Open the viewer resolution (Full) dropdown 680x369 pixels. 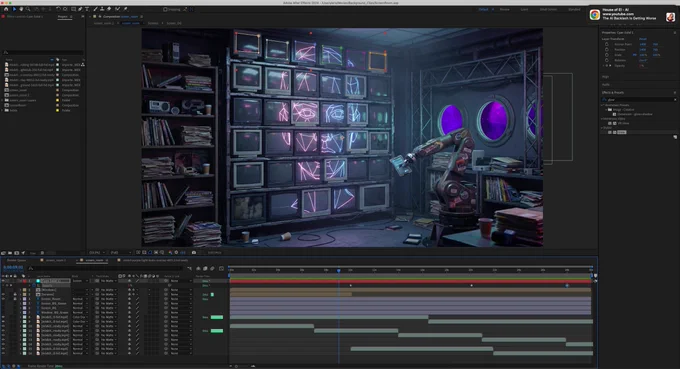(x=121, y=252)
